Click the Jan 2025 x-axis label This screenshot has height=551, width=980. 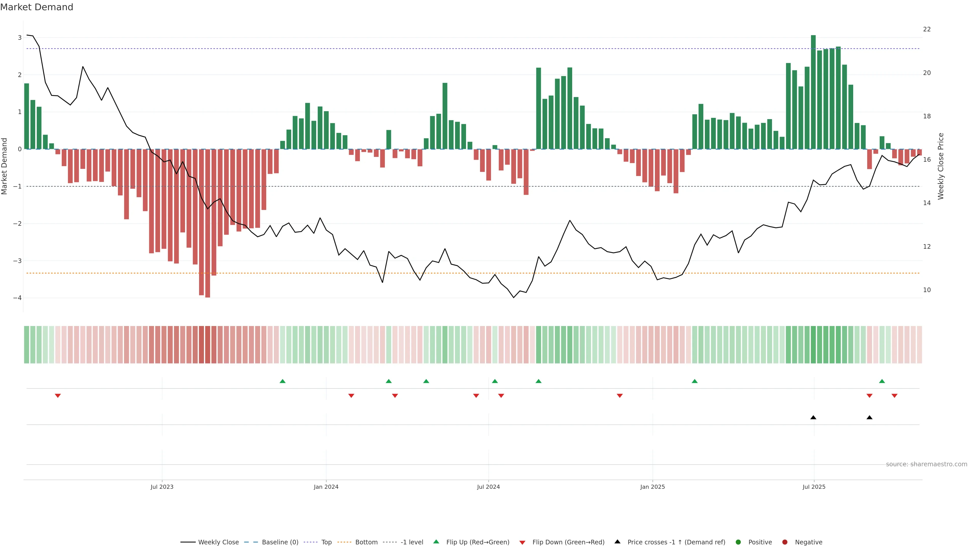tap(653, 487)
